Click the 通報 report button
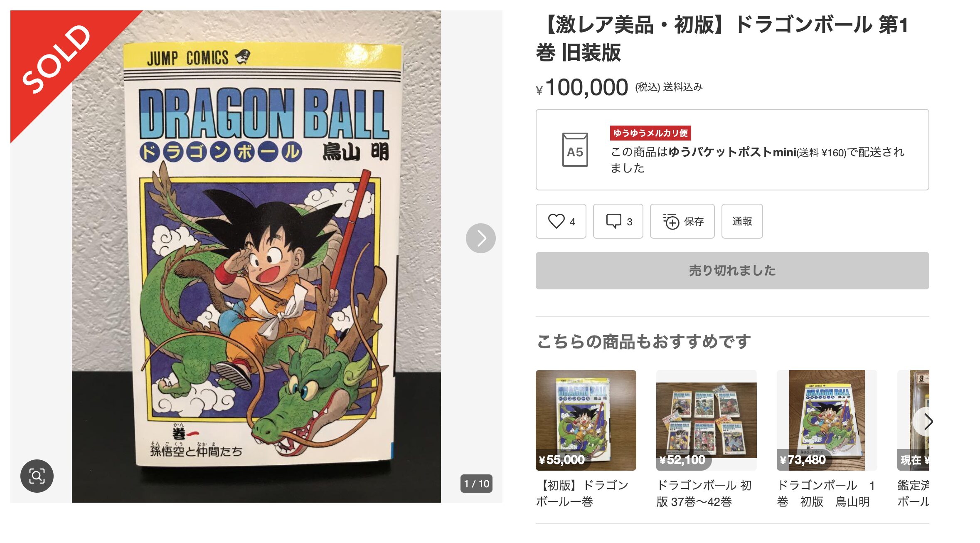 742,221
